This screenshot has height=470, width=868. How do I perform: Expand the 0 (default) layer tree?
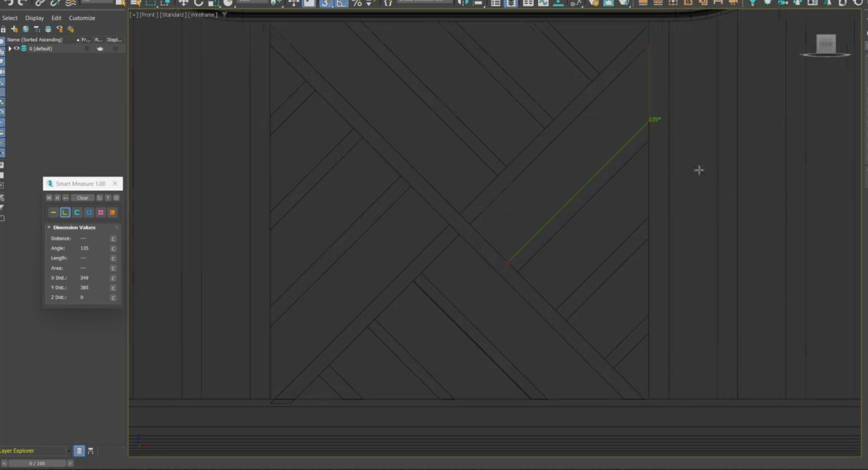(10, 49)
